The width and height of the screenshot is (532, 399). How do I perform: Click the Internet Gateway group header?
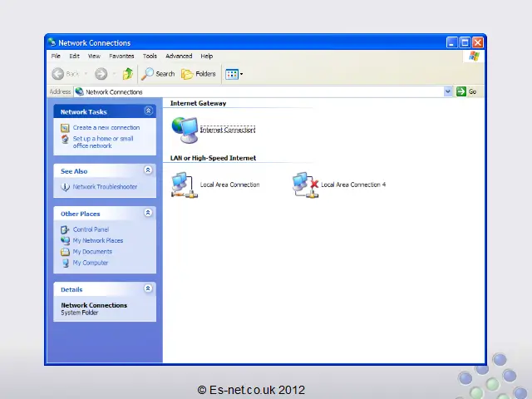click(198, 103)
